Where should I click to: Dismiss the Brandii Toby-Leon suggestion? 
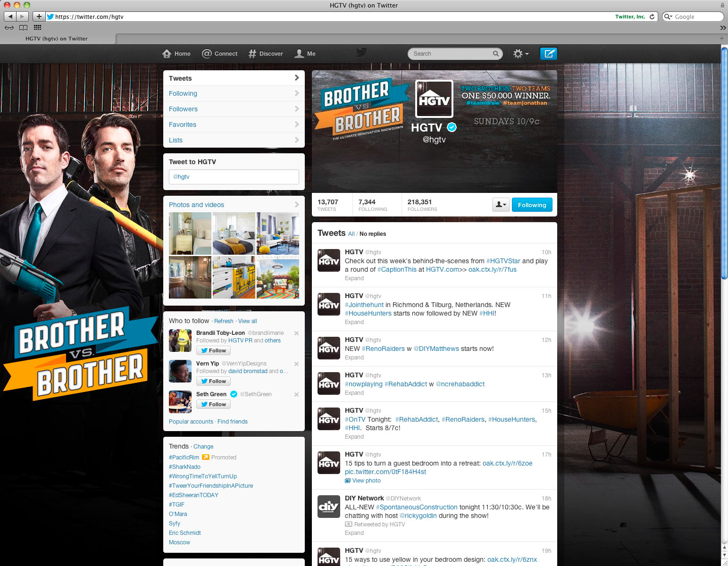pyautogui.click(x=296, y=333)
